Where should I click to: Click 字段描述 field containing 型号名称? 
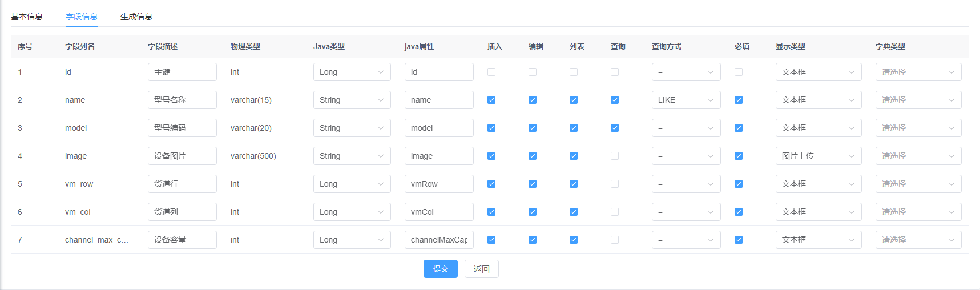pyautogui.click(x=182, y=100)
